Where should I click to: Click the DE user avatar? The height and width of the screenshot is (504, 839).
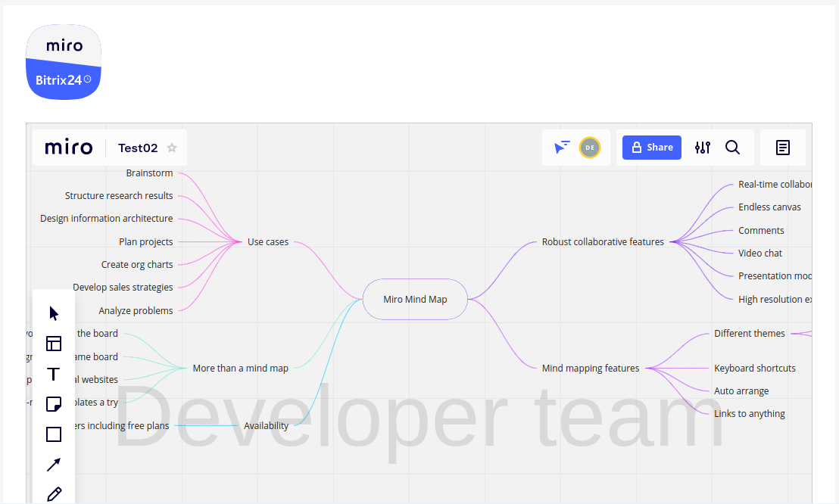(590, 148)
